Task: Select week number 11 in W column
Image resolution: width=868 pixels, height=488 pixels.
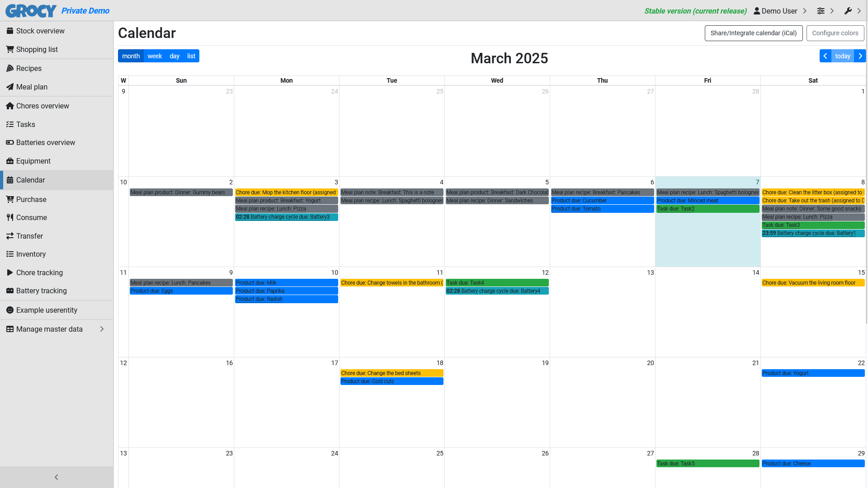Action: (x=123, y=272)
